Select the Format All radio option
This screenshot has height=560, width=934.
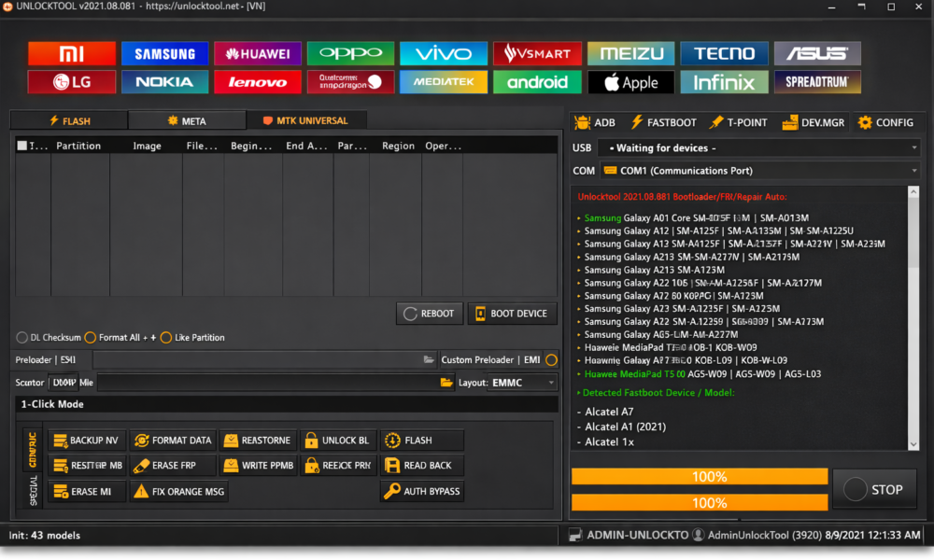[91, 338]
